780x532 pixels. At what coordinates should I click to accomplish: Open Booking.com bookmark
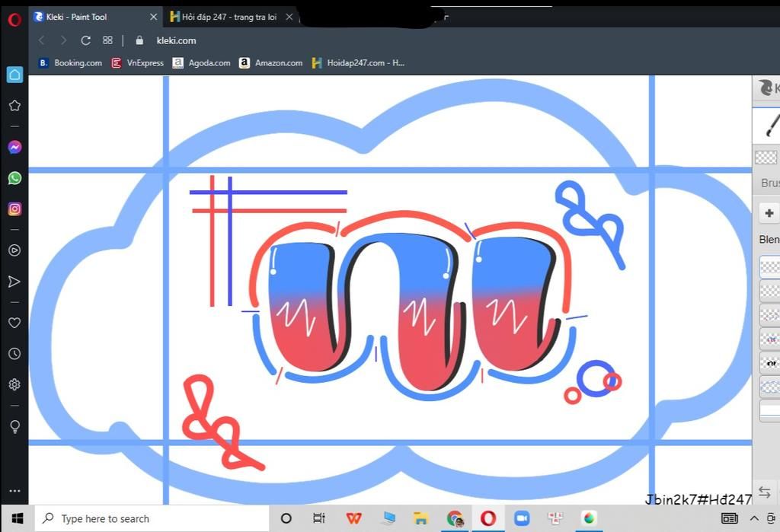tap(70, 62)
